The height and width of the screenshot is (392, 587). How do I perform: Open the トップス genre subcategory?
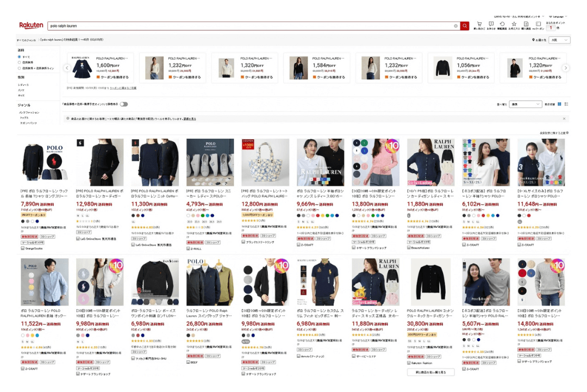pyautogui.click(x=24, y=117)
